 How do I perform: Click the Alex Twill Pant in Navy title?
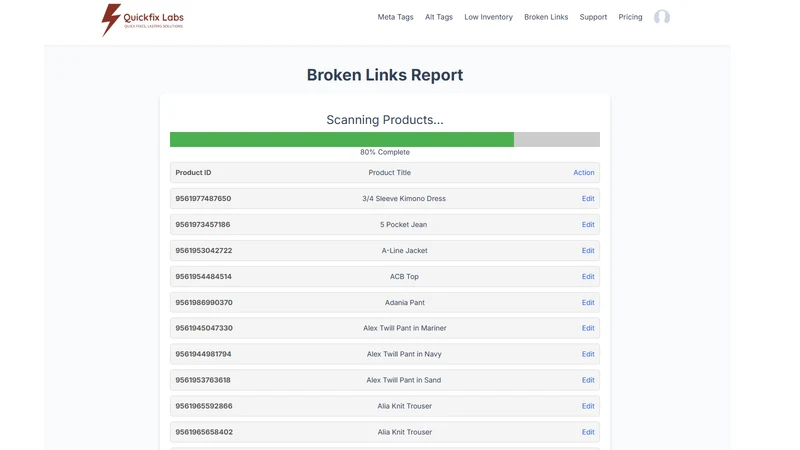point(404,354)
